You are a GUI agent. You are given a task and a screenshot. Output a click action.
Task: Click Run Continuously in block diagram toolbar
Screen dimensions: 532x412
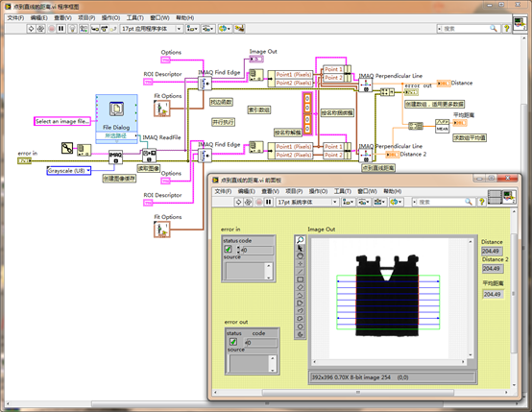40,29
